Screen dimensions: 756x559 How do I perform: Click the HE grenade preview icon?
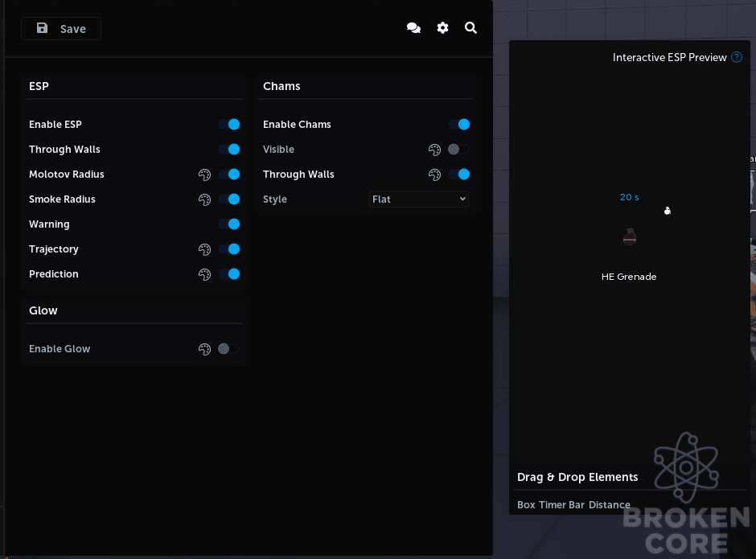pyautogui.click(x=630, y=236)
